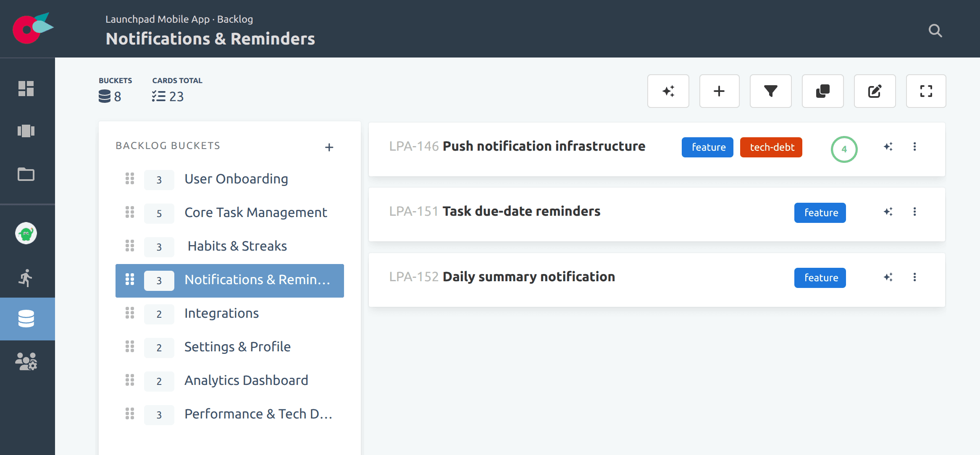Open the filter options for backlog cards
The width and height of the screenshot is (980, 455).
click(x=770, y=91)
